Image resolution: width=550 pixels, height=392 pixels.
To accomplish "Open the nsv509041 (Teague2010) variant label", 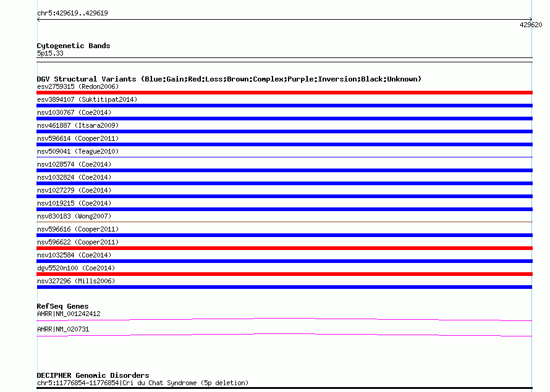I will [78, 151].
